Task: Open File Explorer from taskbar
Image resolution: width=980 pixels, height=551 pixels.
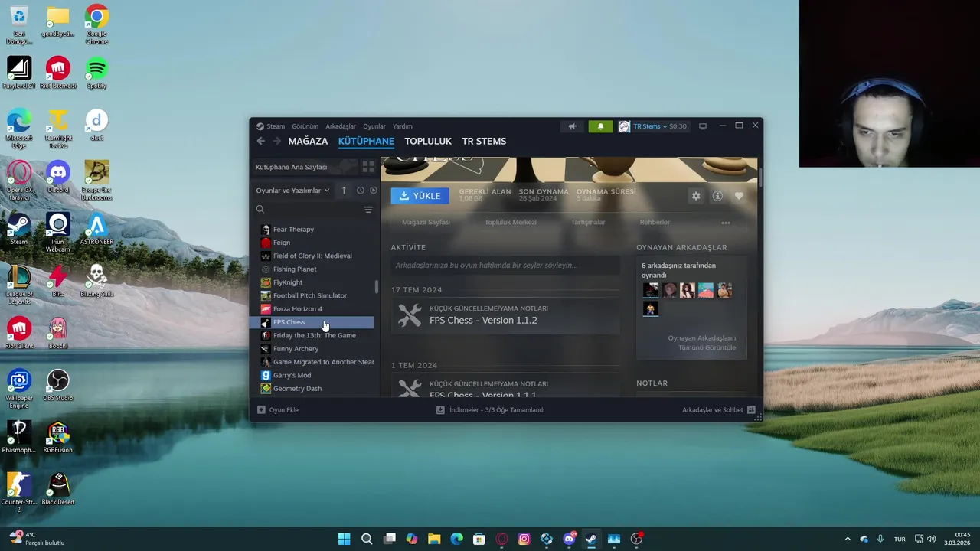Action: 434,539
